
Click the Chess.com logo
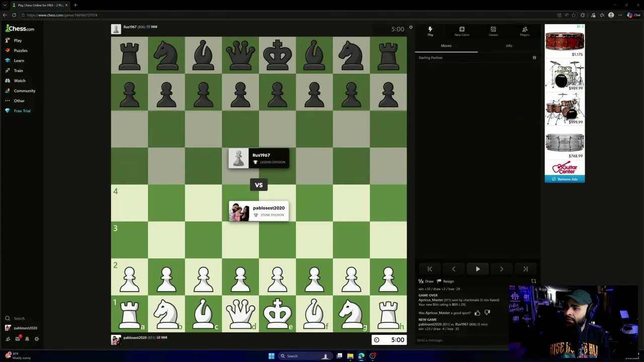pos(20,29)
